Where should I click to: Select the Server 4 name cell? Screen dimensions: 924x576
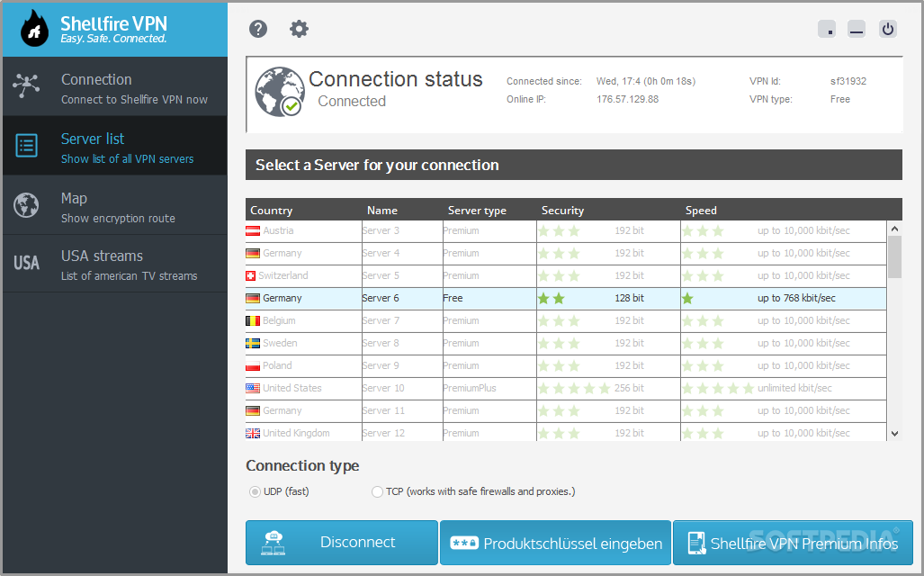pyautogui.click(x=402, y=254)
